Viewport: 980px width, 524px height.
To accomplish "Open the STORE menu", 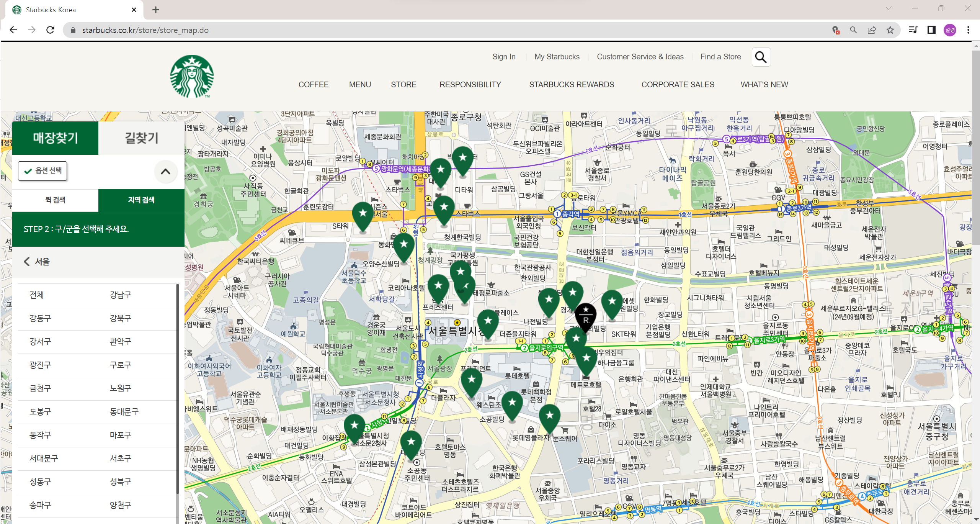I will tap(403, 85).
